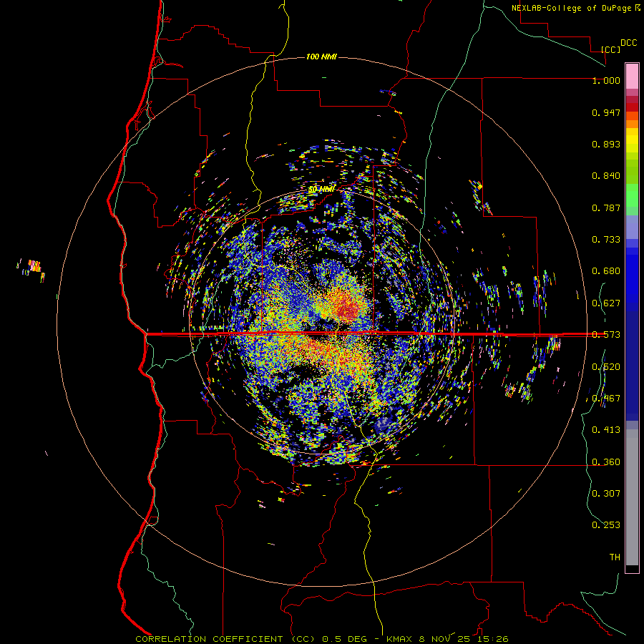Pick the dark navy color band
Viewport: 644px width, 644px height.
tap(632, 361)
